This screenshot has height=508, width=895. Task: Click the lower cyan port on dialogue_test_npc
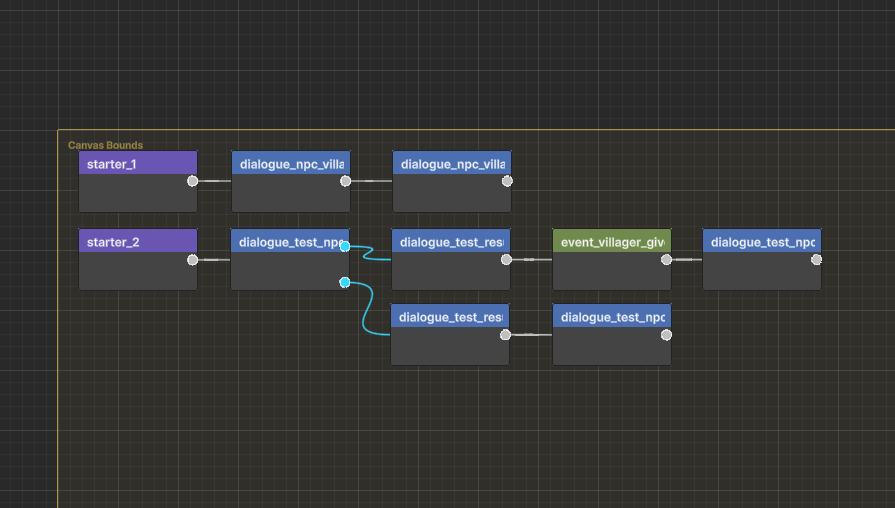coord(345,282)
